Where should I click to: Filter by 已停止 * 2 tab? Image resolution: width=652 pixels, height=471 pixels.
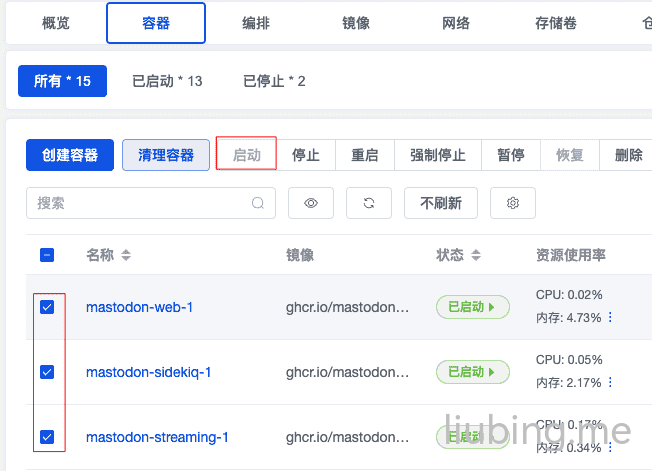(274, 81)
